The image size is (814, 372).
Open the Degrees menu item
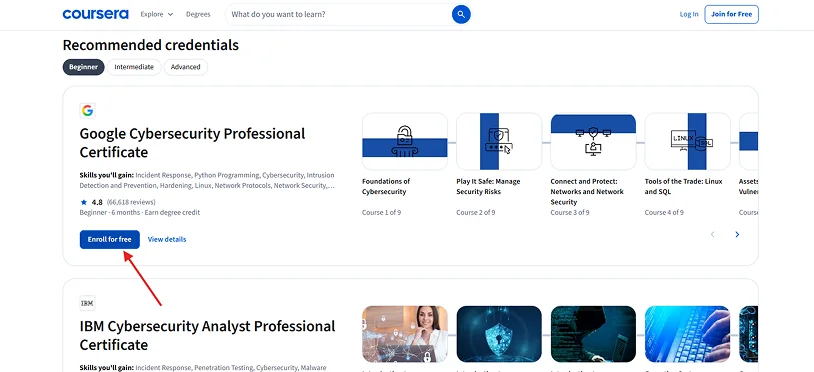click(198, 15)
